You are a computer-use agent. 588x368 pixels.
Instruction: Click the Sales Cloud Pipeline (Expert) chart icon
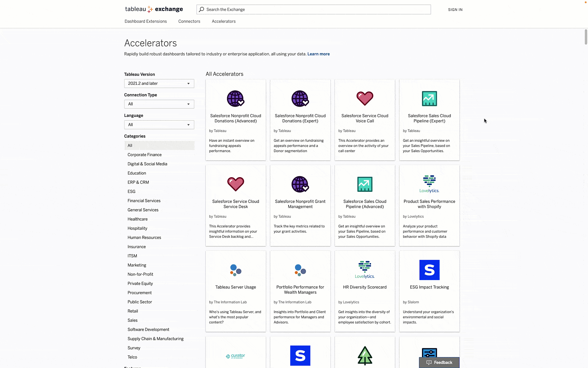(x=429, y=99)
